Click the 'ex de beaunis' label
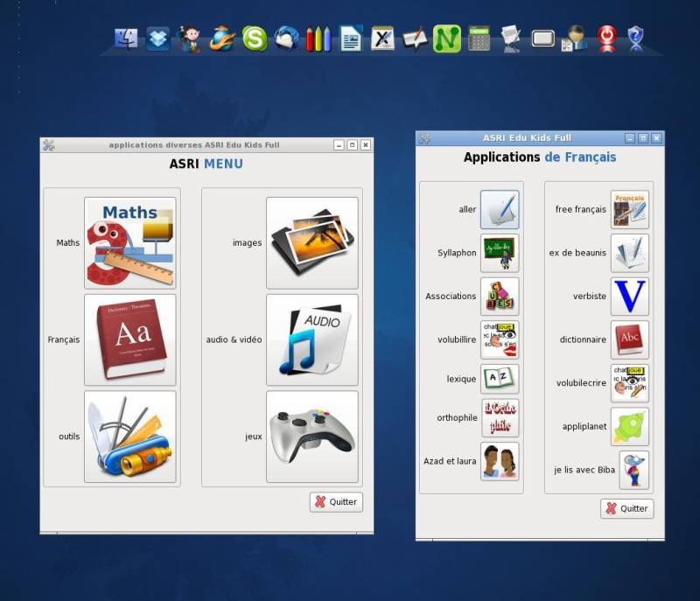Image resolution: width=700 pixels, height=601 pixels. point(577,253)
